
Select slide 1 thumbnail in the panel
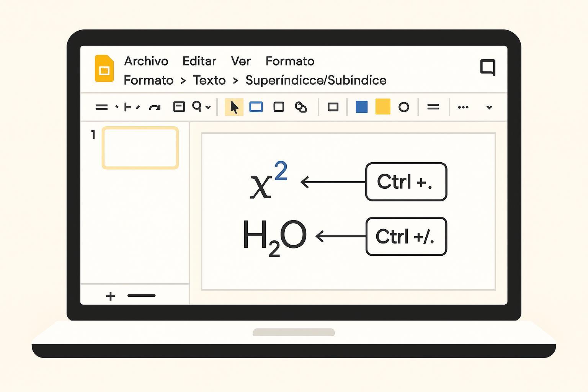point(140,148)
